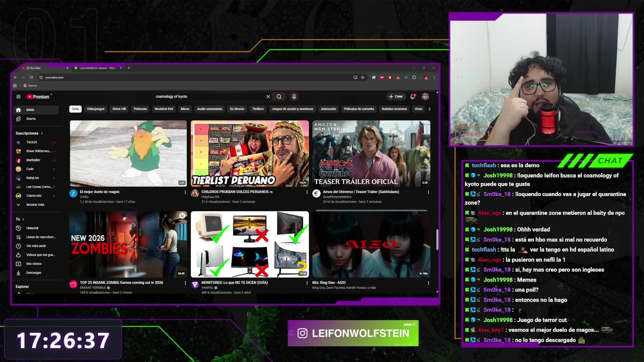The width and height of the screenshot is (644, 362).
Task: Bookmark this page with the star icon
Action: 363,77
